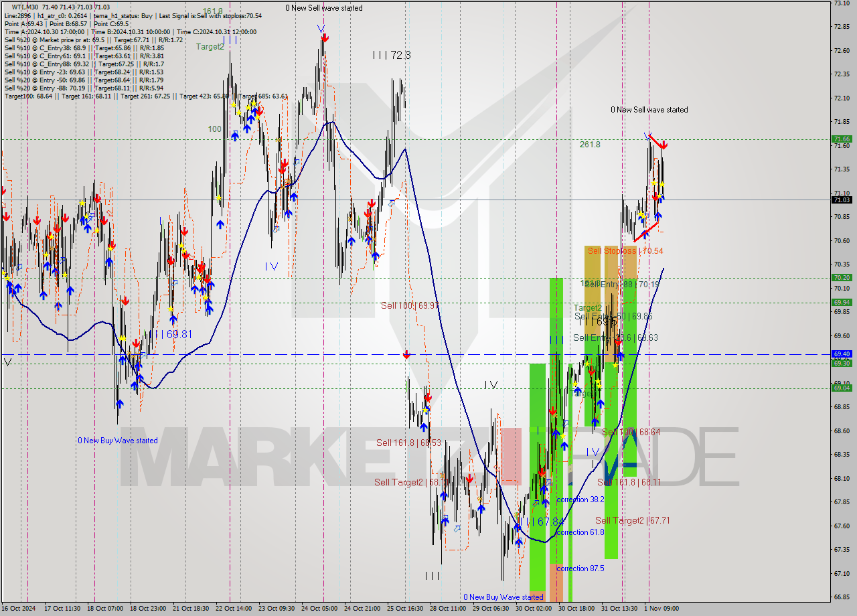Screen dimensions: 857x616
Task: Click the green 261.8 Fibonacci label
Action: 590,144
